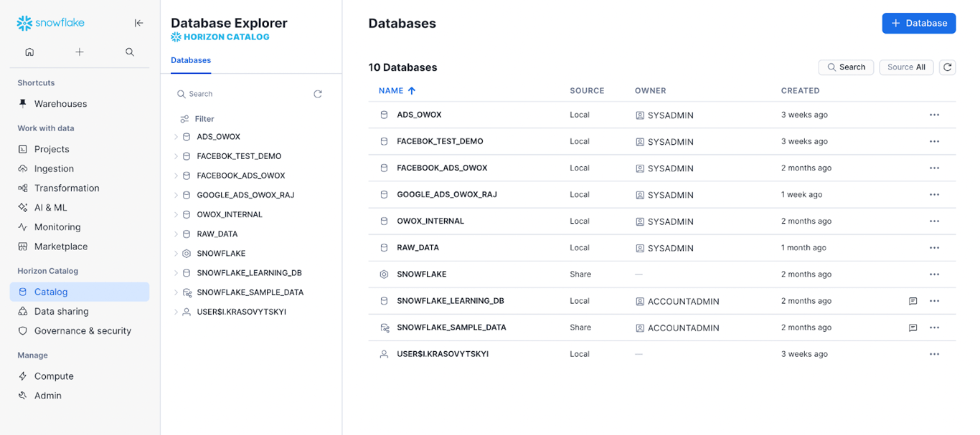Expand the SNOWFLAKE_SAMPLE_DATA tree node
The image size is (980, 435).
(176, 292)
